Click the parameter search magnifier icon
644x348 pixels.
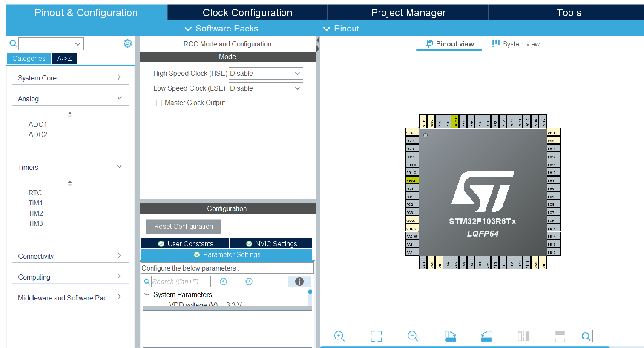tap(147, 282)
